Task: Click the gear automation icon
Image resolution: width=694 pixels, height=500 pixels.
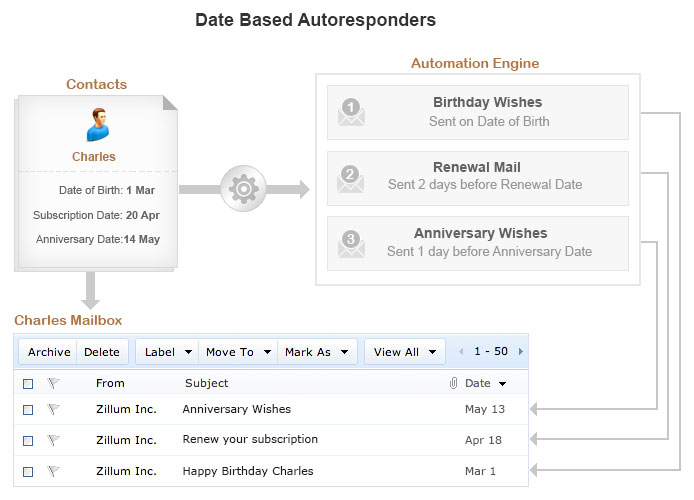Action: pos(242,189)
